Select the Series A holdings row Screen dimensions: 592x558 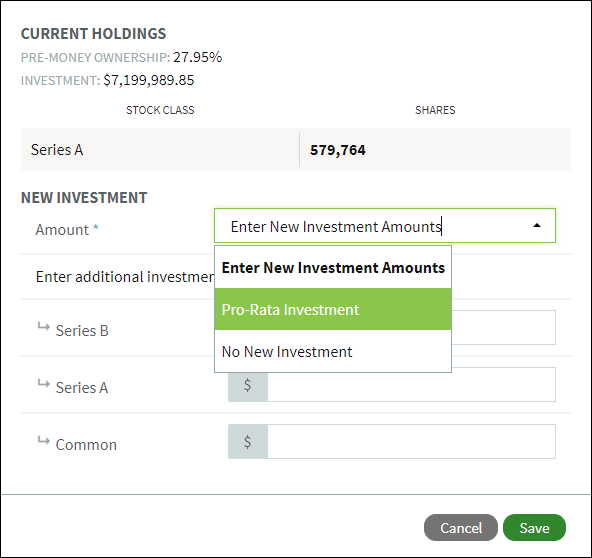click(x=296, y=150)
